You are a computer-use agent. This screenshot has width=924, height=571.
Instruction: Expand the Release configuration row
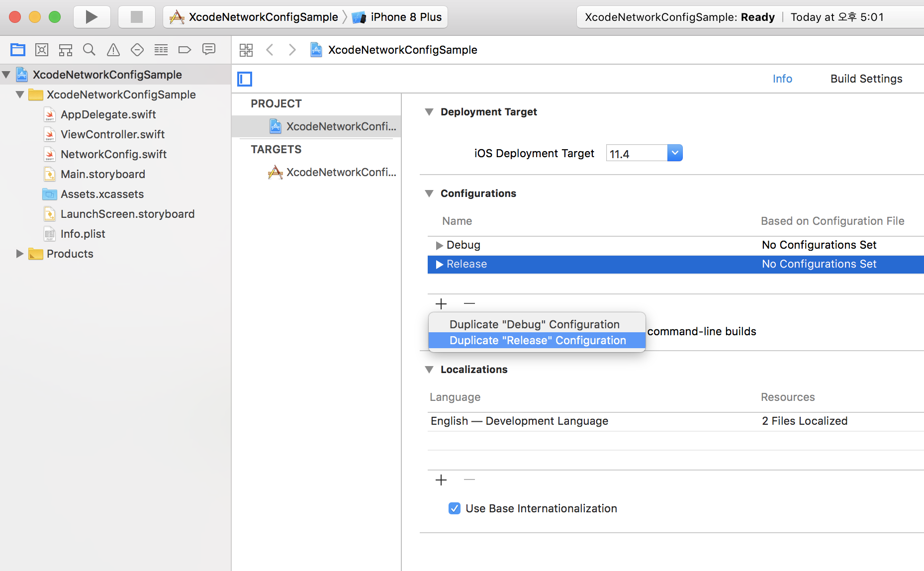439,265
